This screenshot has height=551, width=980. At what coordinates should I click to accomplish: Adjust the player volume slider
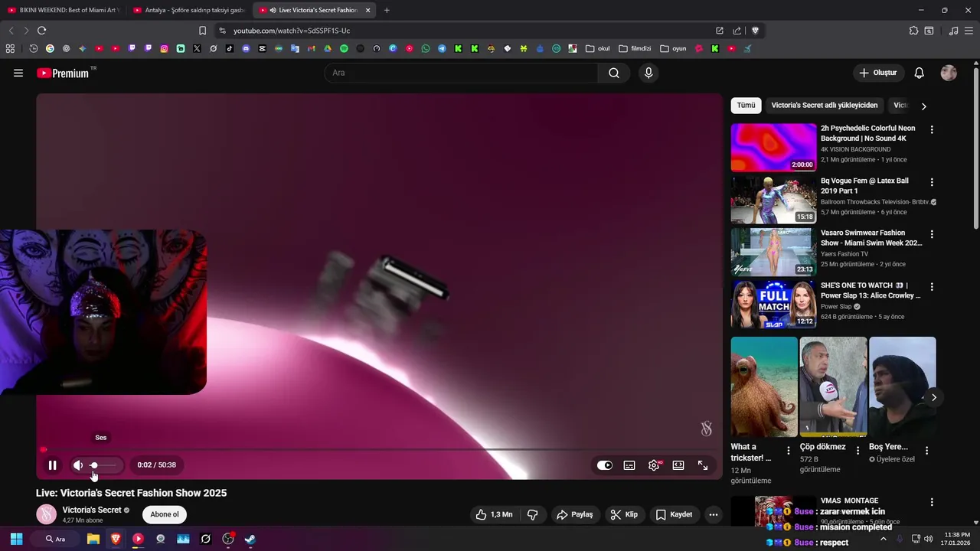click(x=104, y=465)
